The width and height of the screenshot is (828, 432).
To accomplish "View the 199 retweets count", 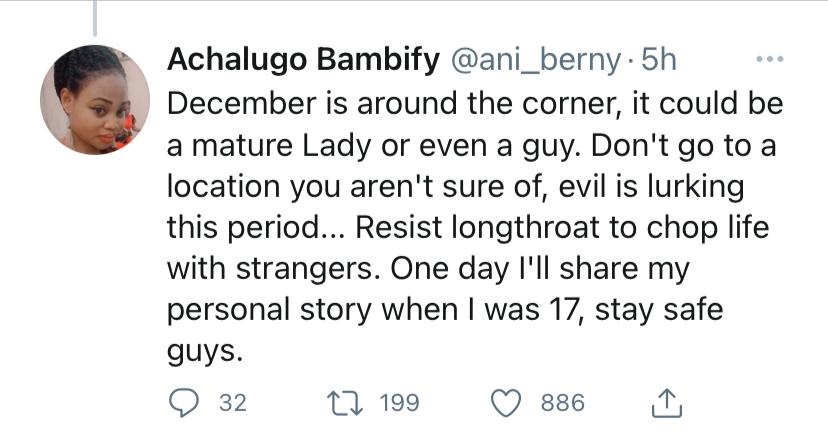I will [x=400, y=403].
